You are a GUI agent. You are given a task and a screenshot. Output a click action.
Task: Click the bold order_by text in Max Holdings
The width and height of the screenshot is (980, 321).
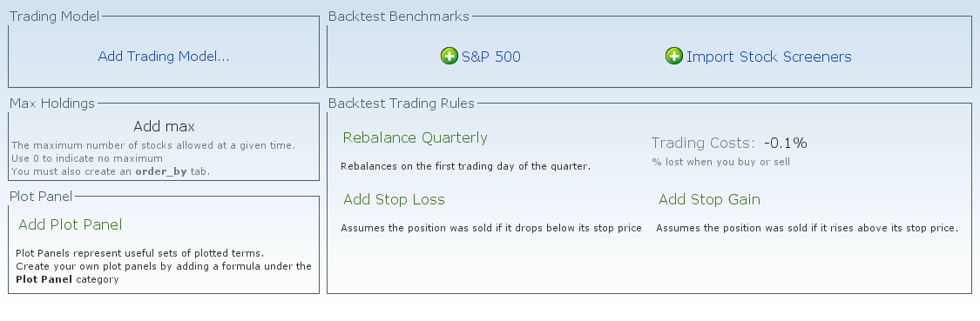[x=160, y=171]
